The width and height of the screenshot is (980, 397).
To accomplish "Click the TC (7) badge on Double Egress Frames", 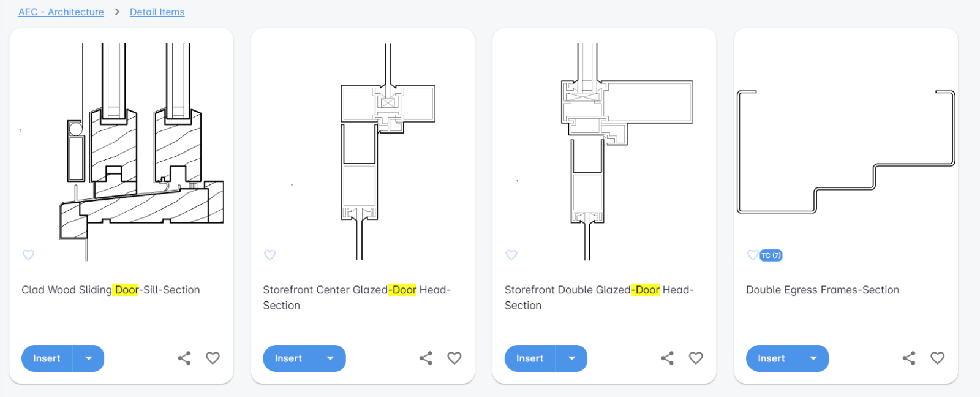I will [771, 255].
